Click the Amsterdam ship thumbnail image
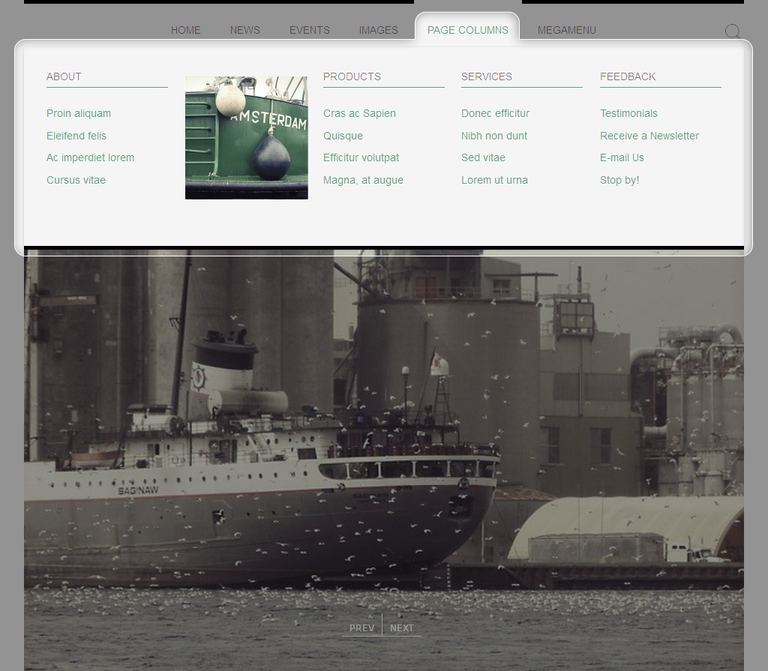Image resolution: width=768 pixels, height=671 pixels. (x=246, y=138)
